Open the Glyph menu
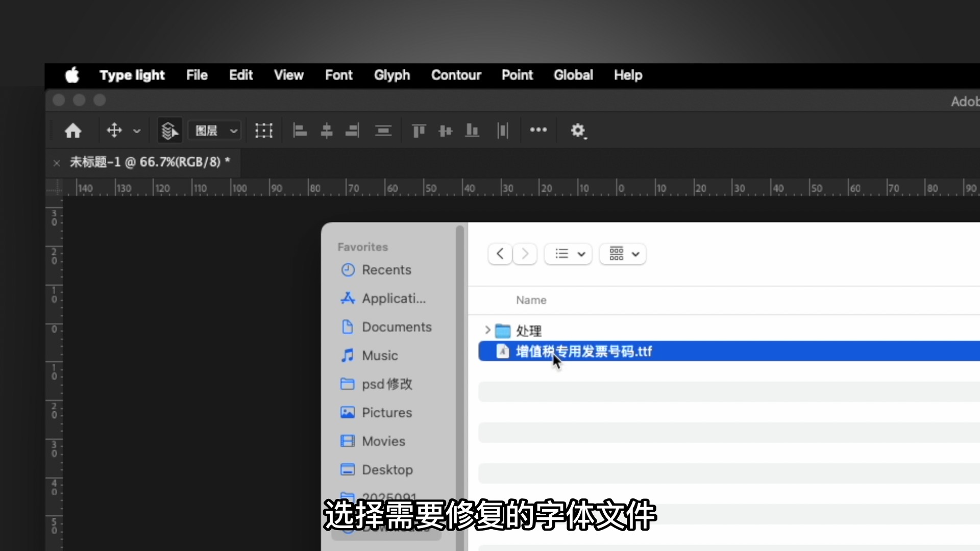 point(391,75)
